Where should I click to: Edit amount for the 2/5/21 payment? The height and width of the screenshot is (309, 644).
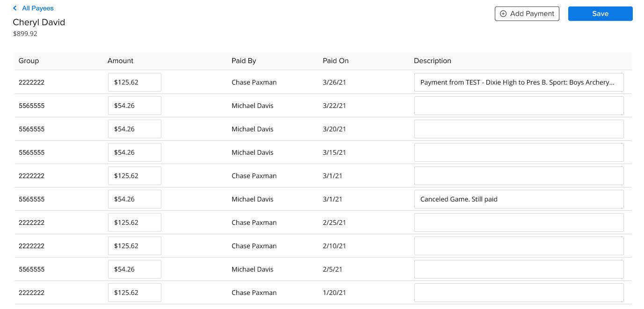pyautogui.click(x=135, y=269)
